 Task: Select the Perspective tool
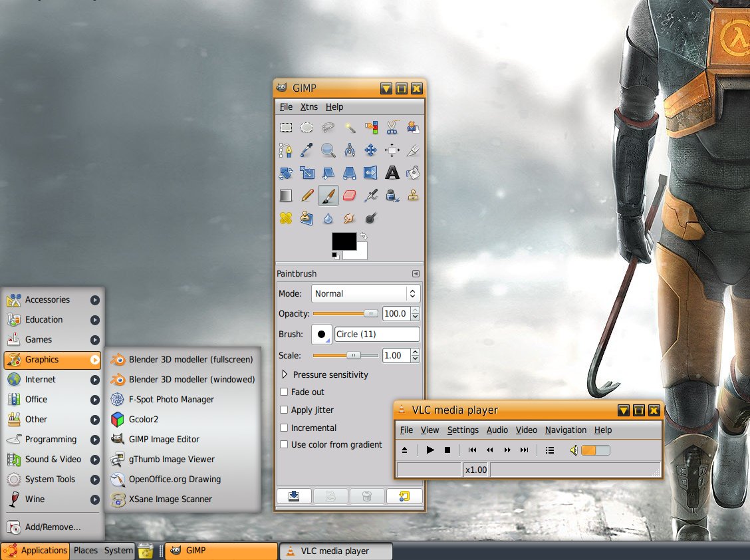pos(350,173)
